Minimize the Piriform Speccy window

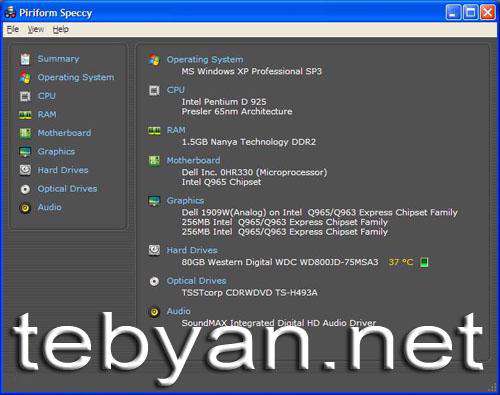[453, 12]
